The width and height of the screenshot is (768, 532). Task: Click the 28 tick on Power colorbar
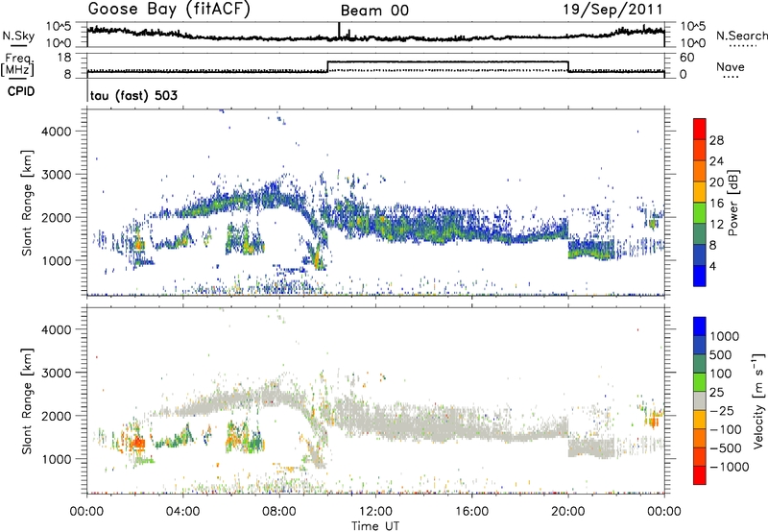[716, 140]
